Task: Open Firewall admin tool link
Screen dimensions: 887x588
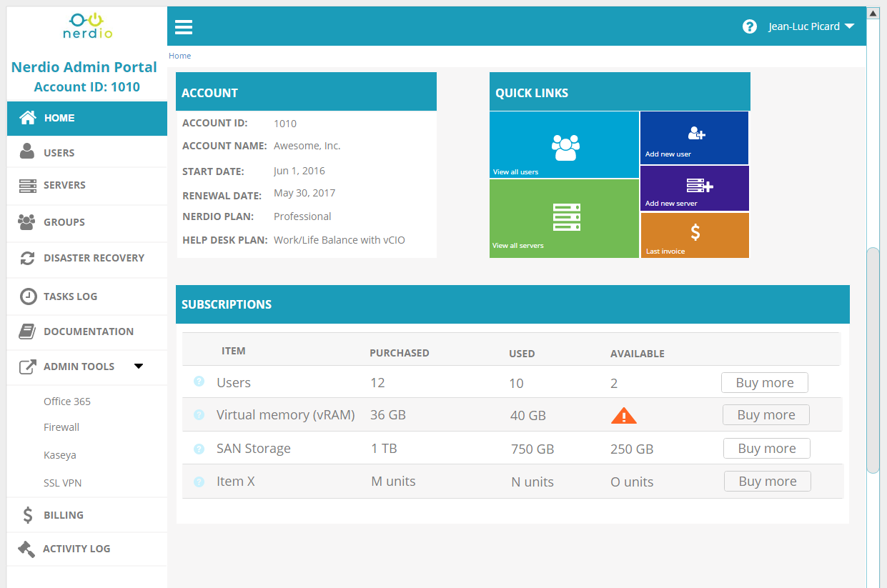Action: pyautogui.click(x=61, y=427)
